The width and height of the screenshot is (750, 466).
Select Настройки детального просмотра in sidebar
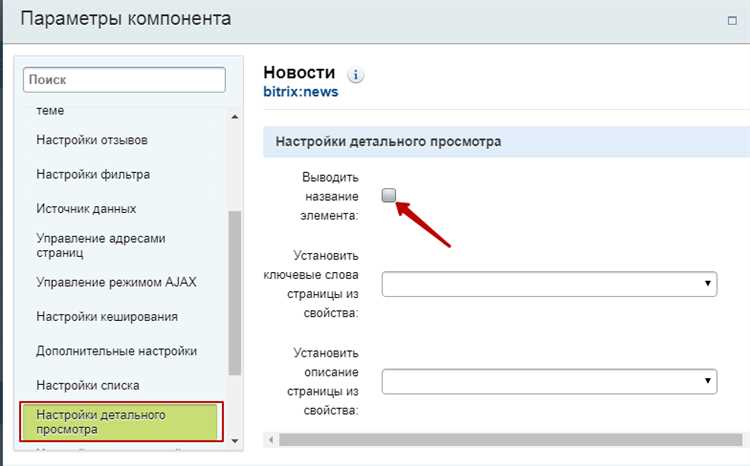121,422
